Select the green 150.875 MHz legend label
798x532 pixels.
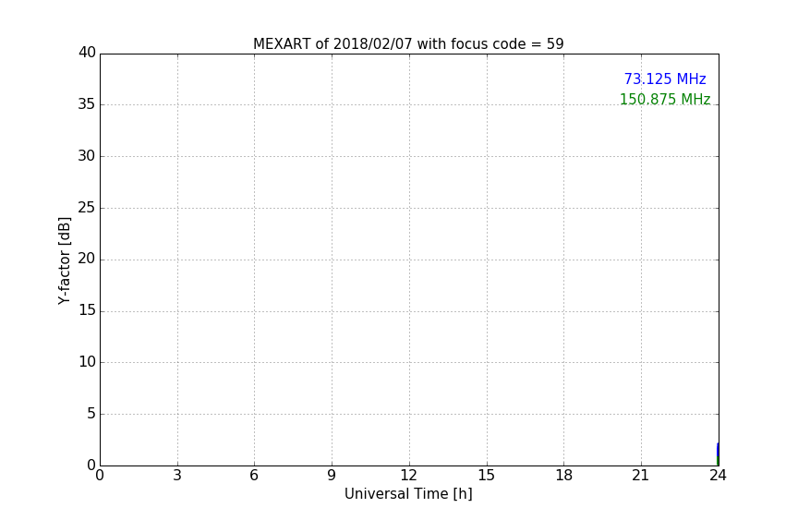[665, 99]
